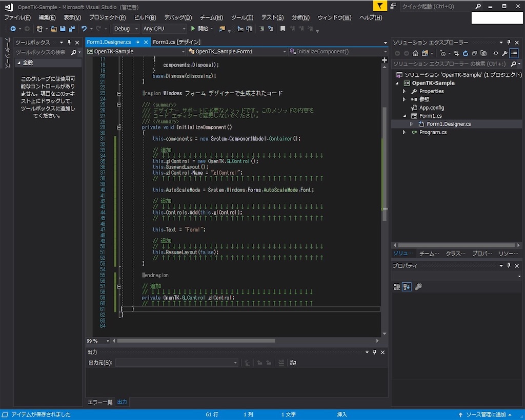Click the Save All icon
The width and height of the screenshot is (525, 420).
[x=72, y=29]
